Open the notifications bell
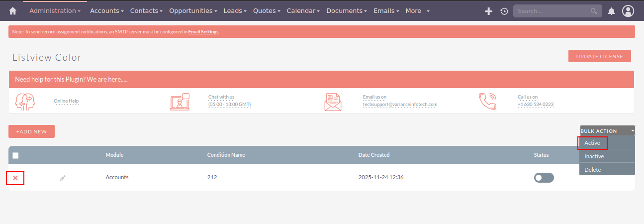Viewport: 644px width, 224px height. point(612,11)
